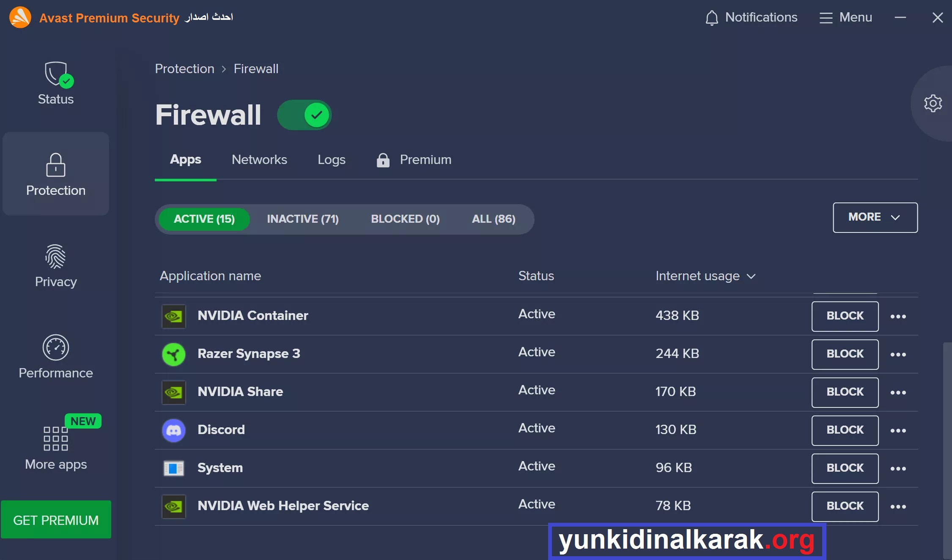
Task: Click the Discord app icon
Action: (x=173, y=430)
